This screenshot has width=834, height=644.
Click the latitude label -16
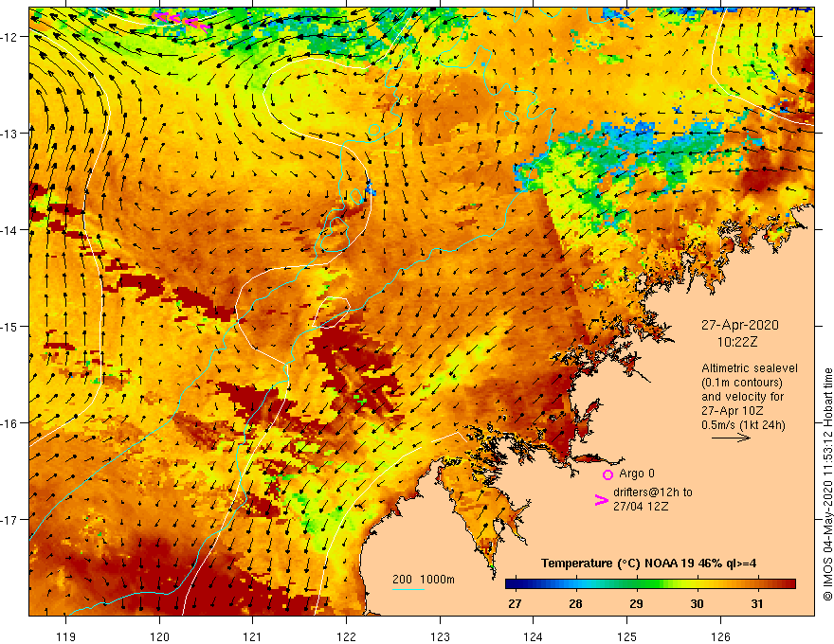pos(9,423)
